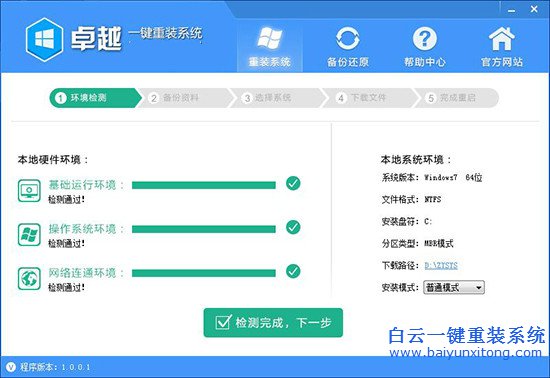Click the 基础运行环境 monitor icon
The image size is (550, 378).
[29, 190]
